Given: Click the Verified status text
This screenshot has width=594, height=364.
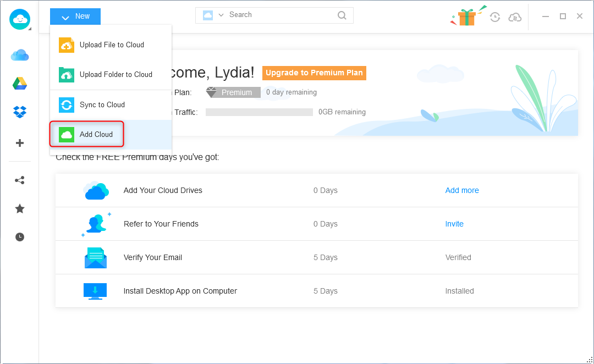Looking at the screenshot, I should point(458,257).
